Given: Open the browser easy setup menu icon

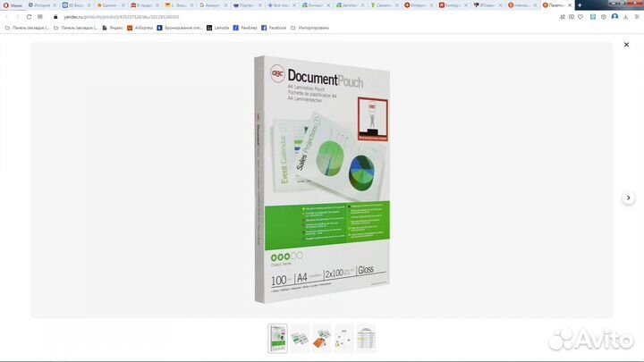Looking at the screenshot, I should [x=638, y=16].
